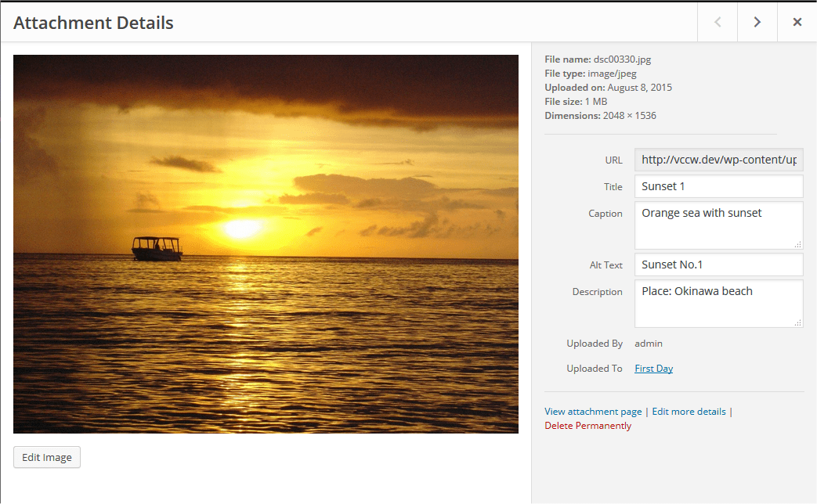Go to the previous attachment arrow
This screenshot has width=817, height=504.
[x=718, y=22]
